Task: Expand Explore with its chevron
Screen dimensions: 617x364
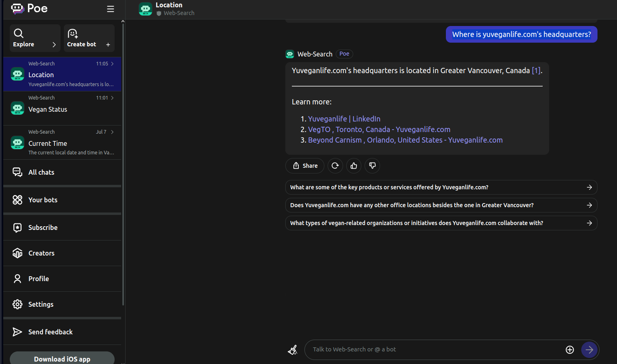Action: pyautogui.click(x=54, y=45)
